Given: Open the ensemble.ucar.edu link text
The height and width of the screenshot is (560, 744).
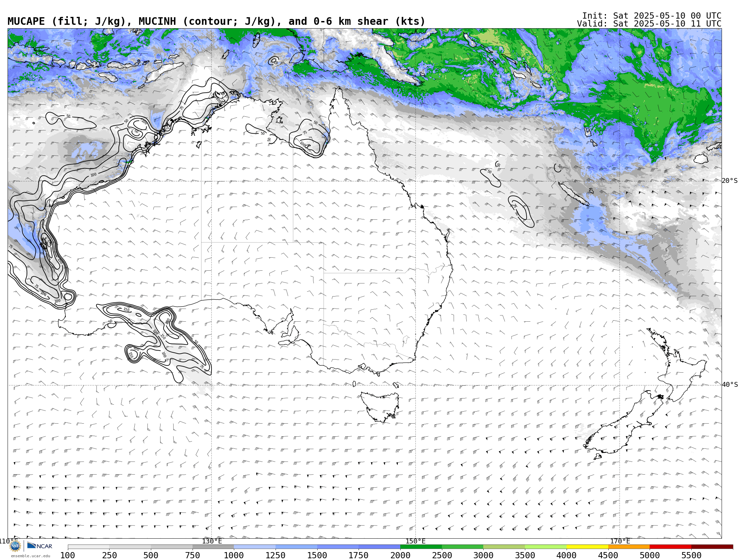Looking at the screenshot, I should click(30, 556).
